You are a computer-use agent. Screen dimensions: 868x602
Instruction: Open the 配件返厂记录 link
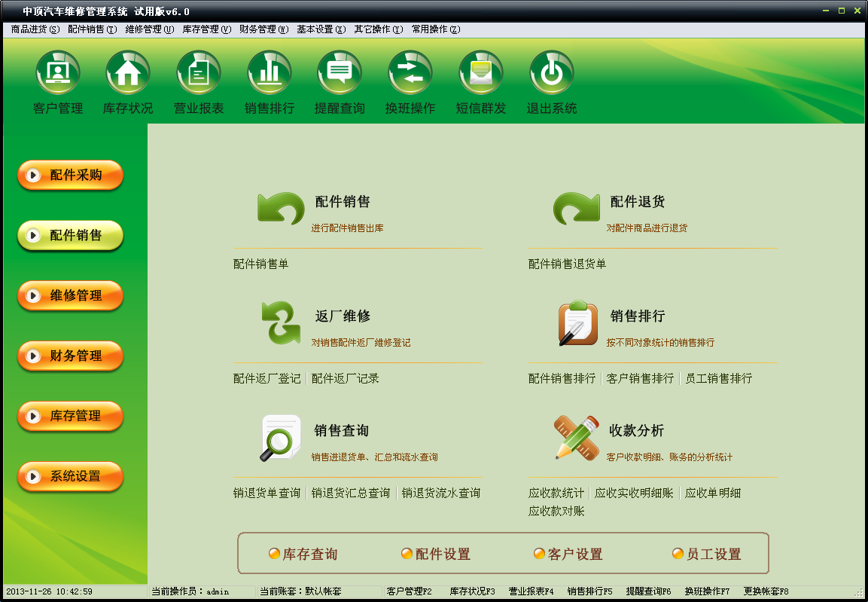345,379
